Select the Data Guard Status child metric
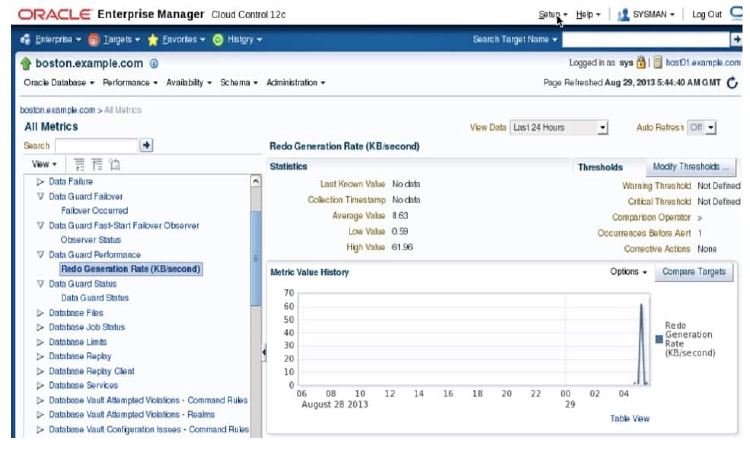Screen dimensions: 750x449 (x=95, y=298)
